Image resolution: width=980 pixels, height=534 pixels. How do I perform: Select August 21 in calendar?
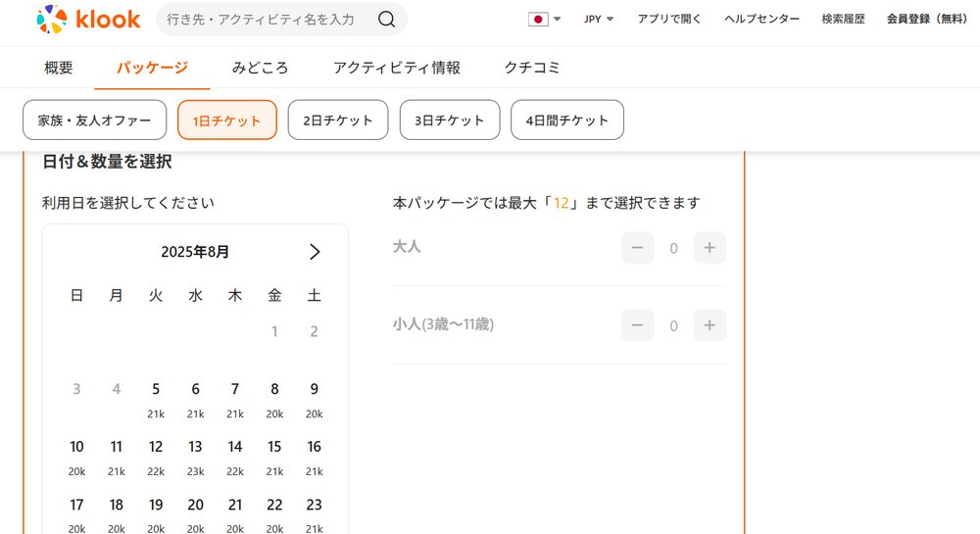coord(235,514)
